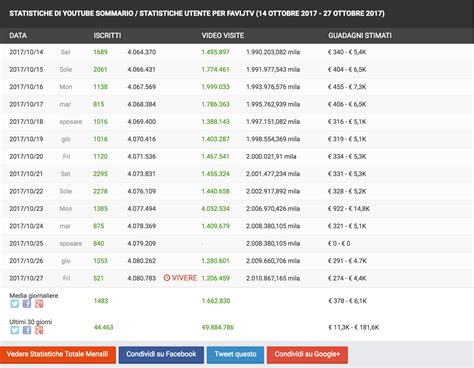Select the date 2017/10/16
The height and width of the screenshot is (368, 474).
[26, 87]
